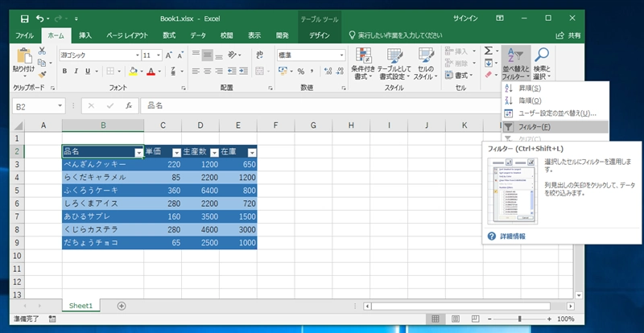Screen dimensions: 644x333
Task: Click the 共有 share button
Action: (568, 35)
